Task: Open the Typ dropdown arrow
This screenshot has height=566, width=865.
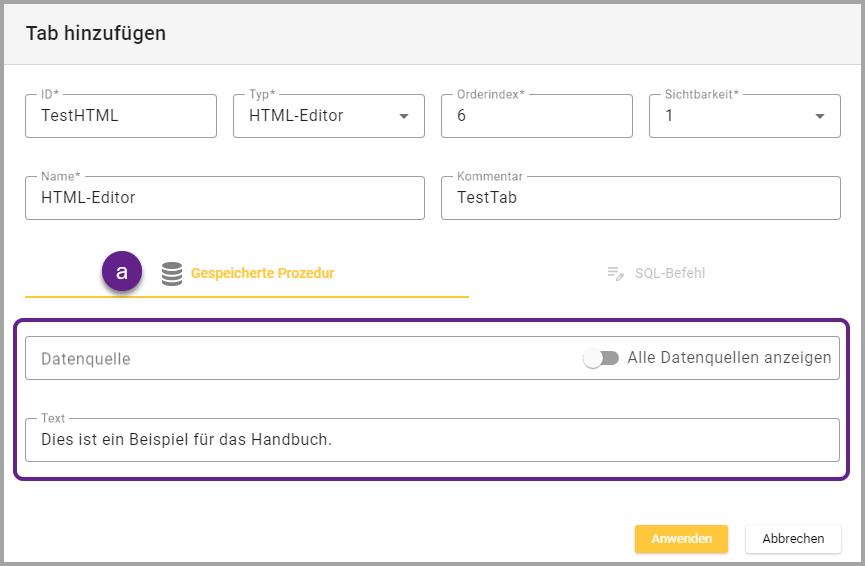Action: pos(404,116)
